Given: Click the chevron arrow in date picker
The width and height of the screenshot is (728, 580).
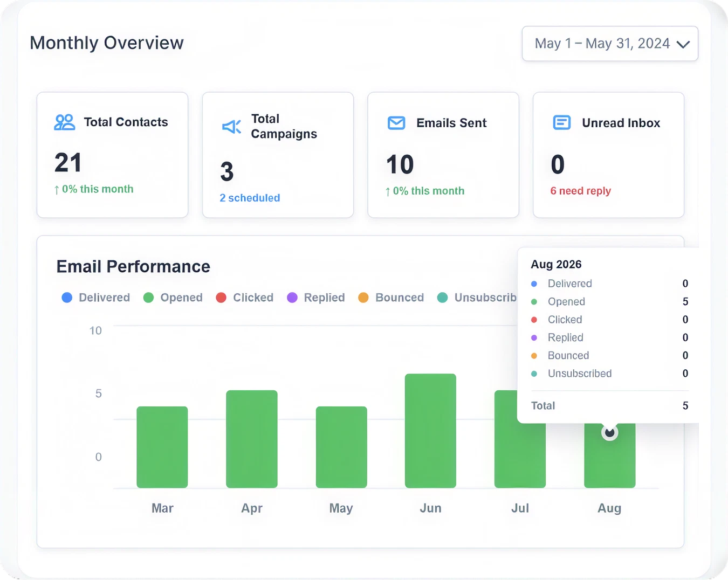Looking at the screenshot, I should (x=683, y=44).
